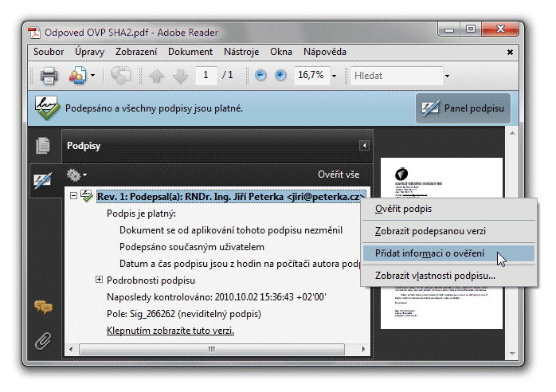Close the Adobe Reader window
This screenshot has width=556, height=392.
pos(500,29)
